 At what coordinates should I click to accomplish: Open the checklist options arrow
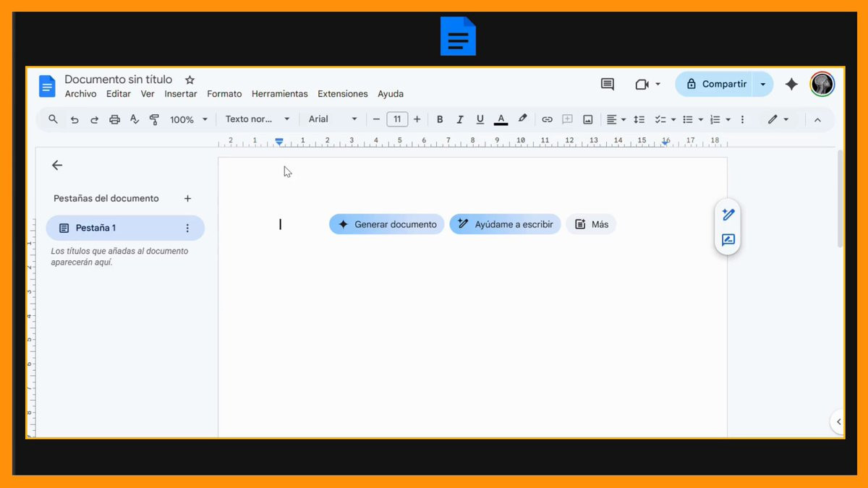[673, 120]
